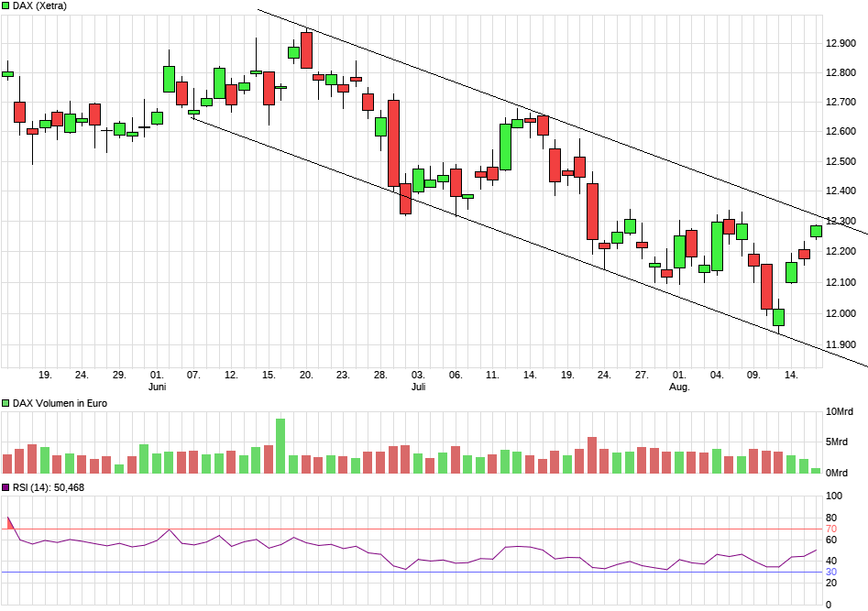Screen dimensions: 868x611
Task: Click the 04. date label
Action: (x=717, y=375)
